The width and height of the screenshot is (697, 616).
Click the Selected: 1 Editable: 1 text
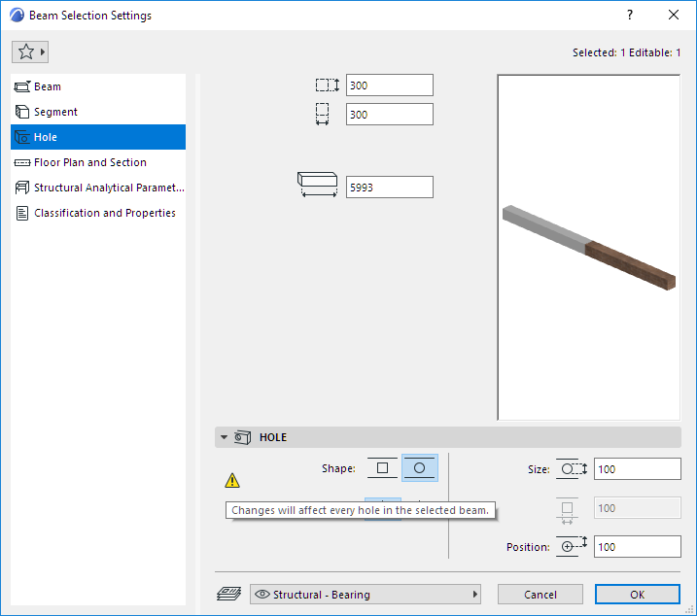[x=626, y=52]
